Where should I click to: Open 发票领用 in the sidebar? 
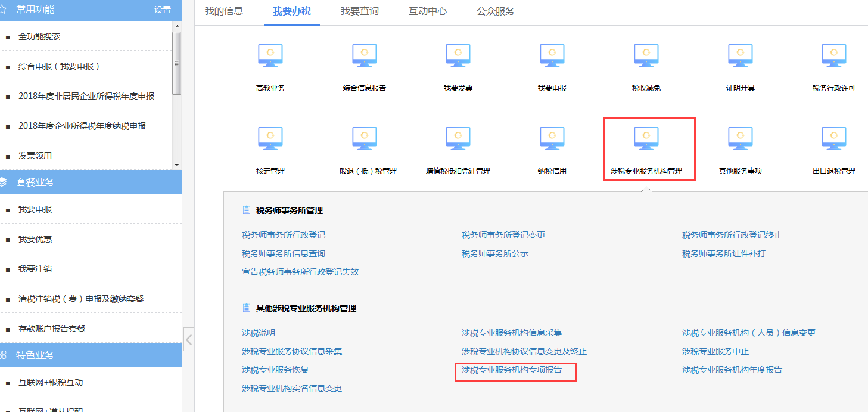click(35, 156)
